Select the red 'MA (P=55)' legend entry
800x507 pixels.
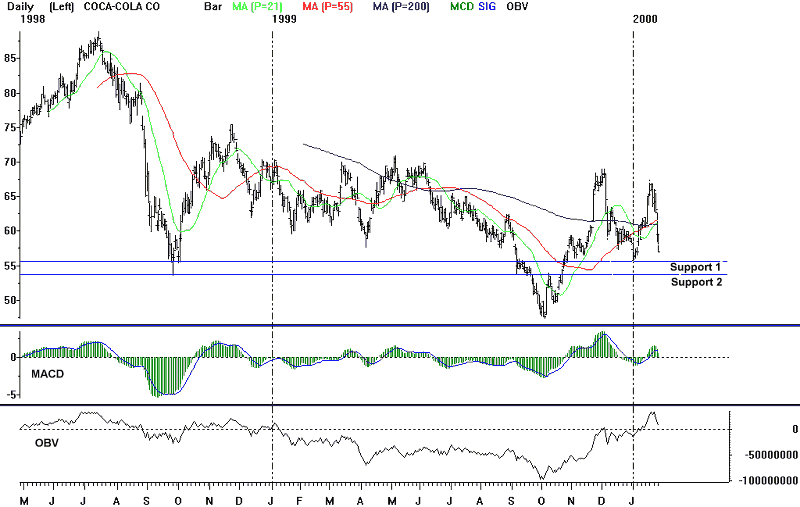[328, 7]
